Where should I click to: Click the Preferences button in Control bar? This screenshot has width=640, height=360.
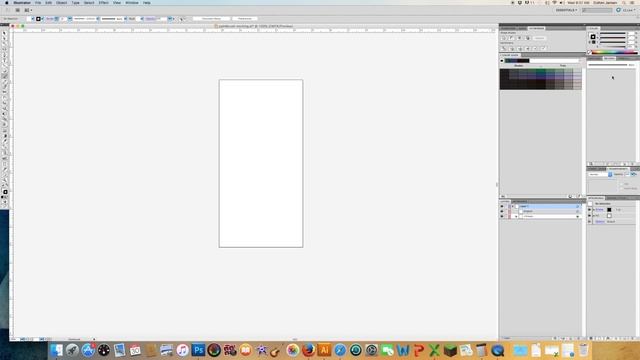click(x=244, y=19)
